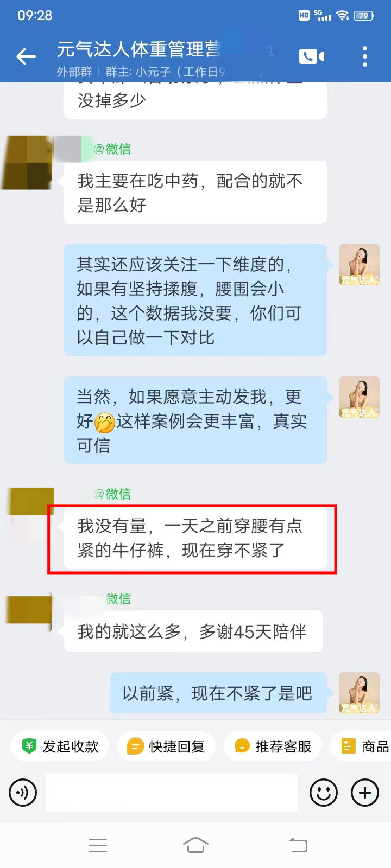The width and height of the screenshot is (391, 868).
Task: Tap the Android back navigation icon
Action: (x=298, y=845)
